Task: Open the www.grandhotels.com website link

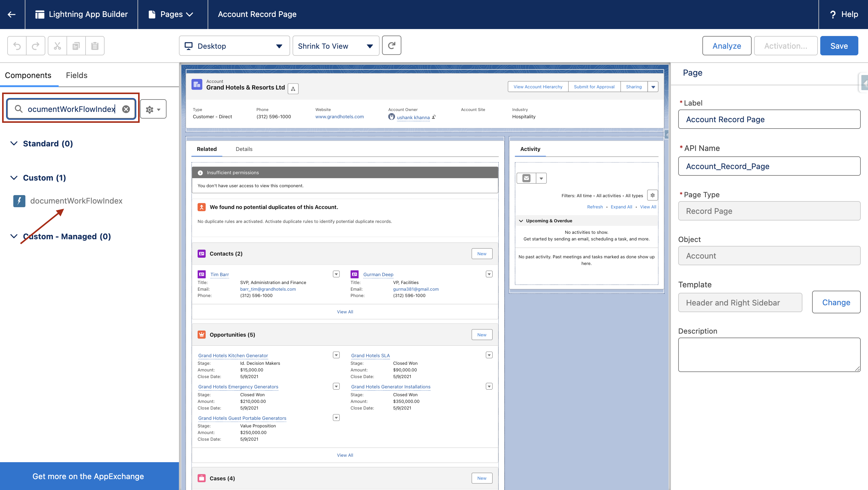Action: [339, 117]
